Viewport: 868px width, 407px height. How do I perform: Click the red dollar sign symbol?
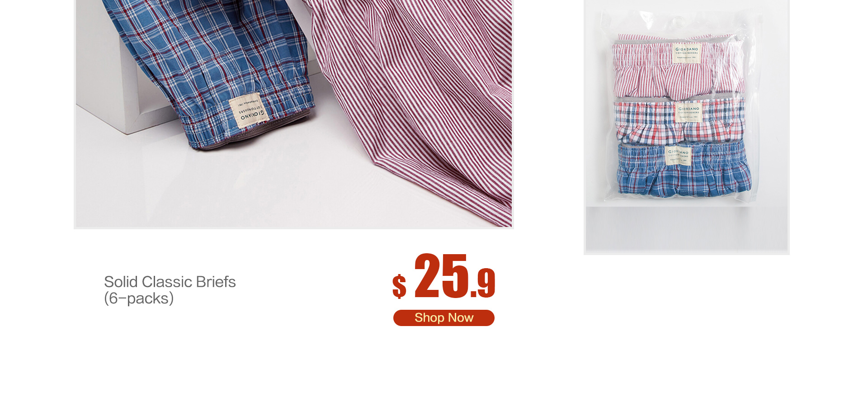(399, 286)
